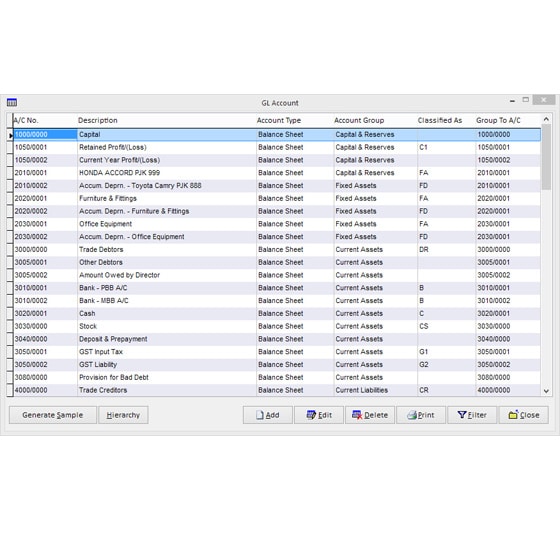Viewport: 560px width, 560px height.
Task: Click the Add button
Action: (268, 415)
